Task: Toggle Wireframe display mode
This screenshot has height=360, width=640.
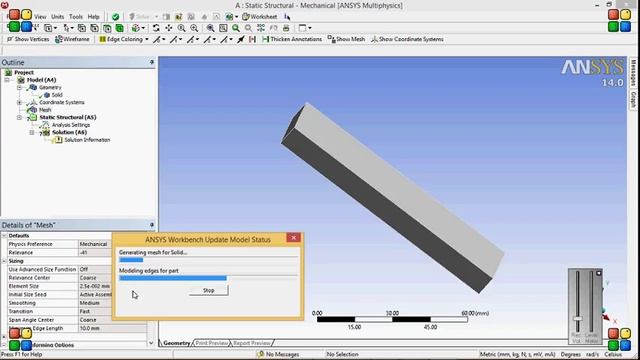Action: [x=72, y=39]
